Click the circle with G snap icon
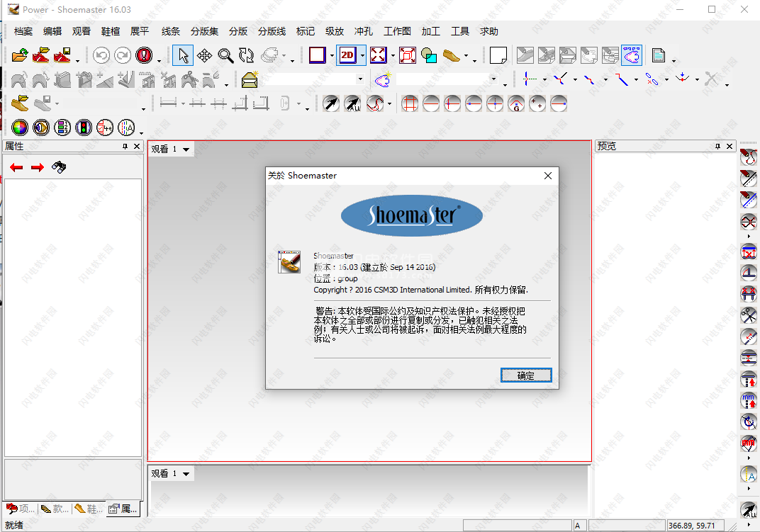 [516, 103]
